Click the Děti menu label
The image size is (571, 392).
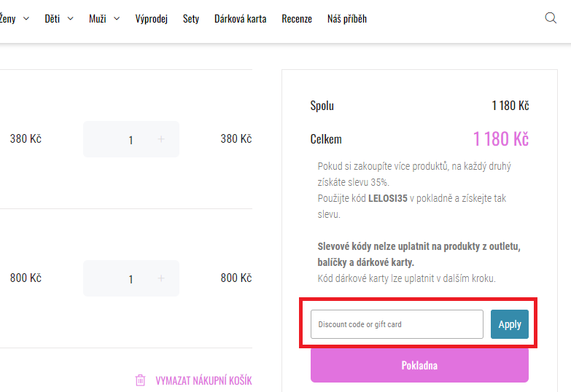click(x=53, y=19)
